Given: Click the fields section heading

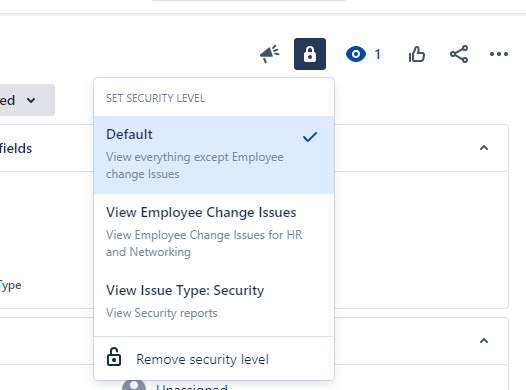Looking at the screenshot, I should point(16,148).
